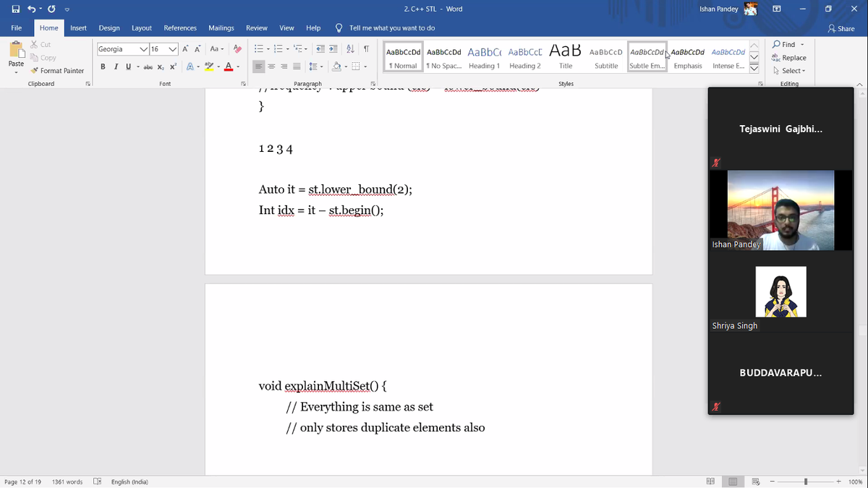Apply strikethrough formatting
The width and height of the screenshot is (868, 488).
click(148, 66)
